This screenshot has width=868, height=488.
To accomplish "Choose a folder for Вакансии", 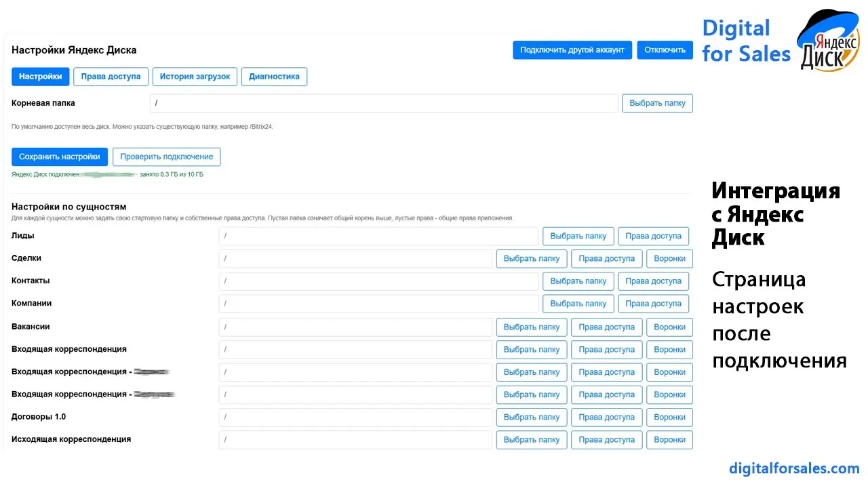I will point(532,327).
